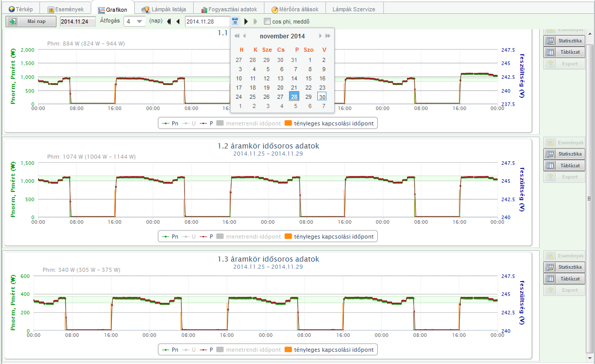Viewport: 595px width, 364px height.
Task: Enable the cos phi, meddő checkbox
Action: 267,21
